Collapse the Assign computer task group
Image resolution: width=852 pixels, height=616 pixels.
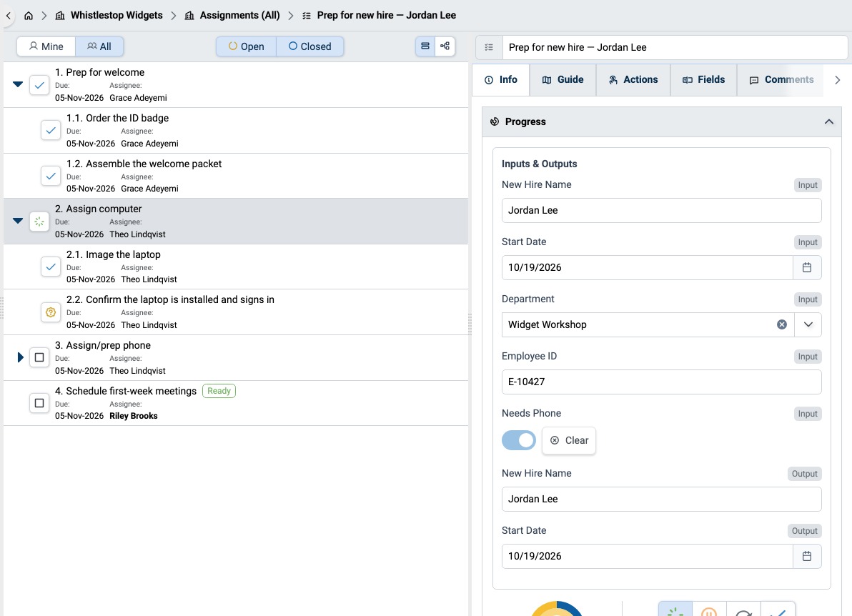coord(18,221)
